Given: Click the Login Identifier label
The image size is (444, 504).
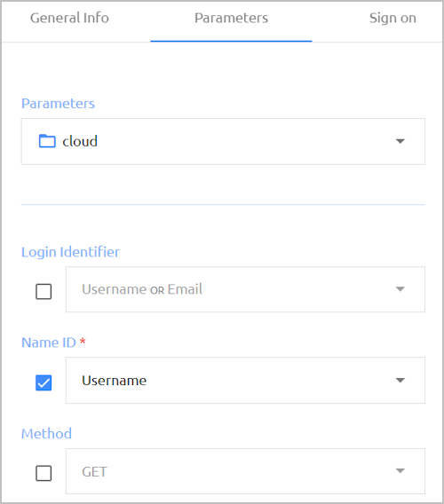Looking at the screenshot, I should [x=70, y=252].
